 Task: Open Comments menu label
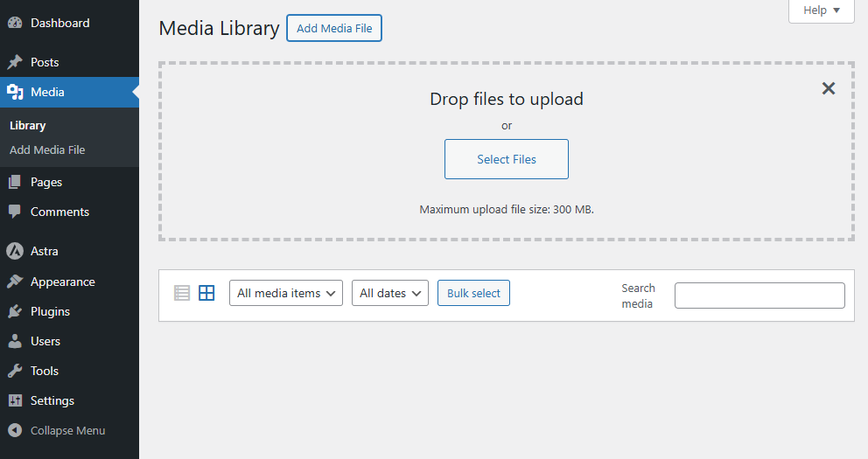tap(59, 212)
